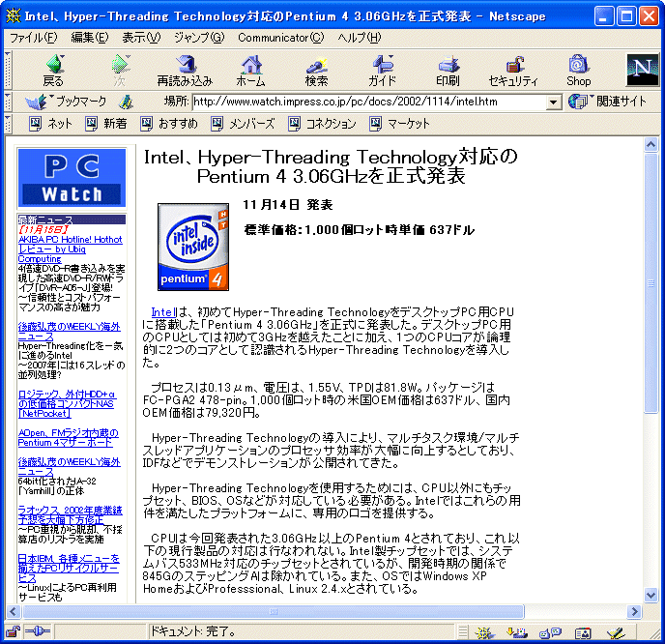Open the Bookmarks (ブックマーク) menu icon
665x644 pixels.
[x=66, y=102]
